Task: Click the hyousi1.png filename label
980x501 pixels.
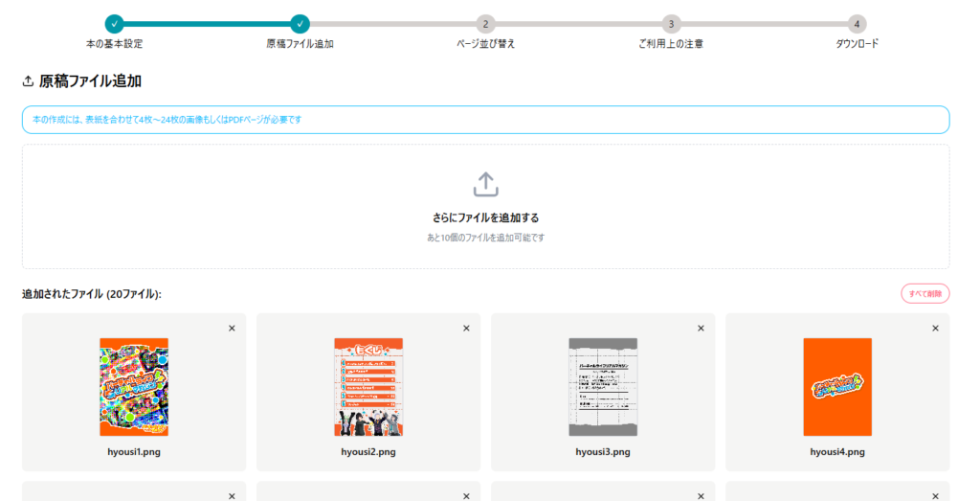Action: 134,452
